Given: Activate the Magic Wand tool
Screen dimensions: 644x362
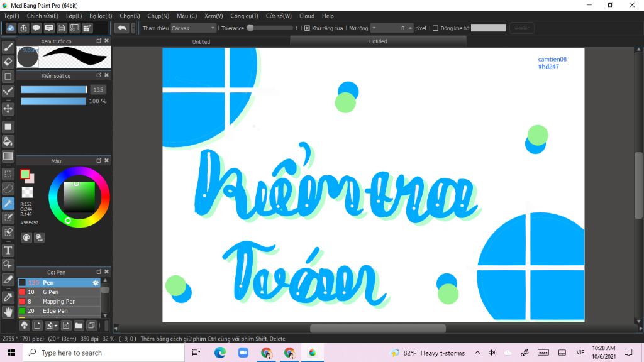Looking at the screenshot, I should click(x=8, y=203).
